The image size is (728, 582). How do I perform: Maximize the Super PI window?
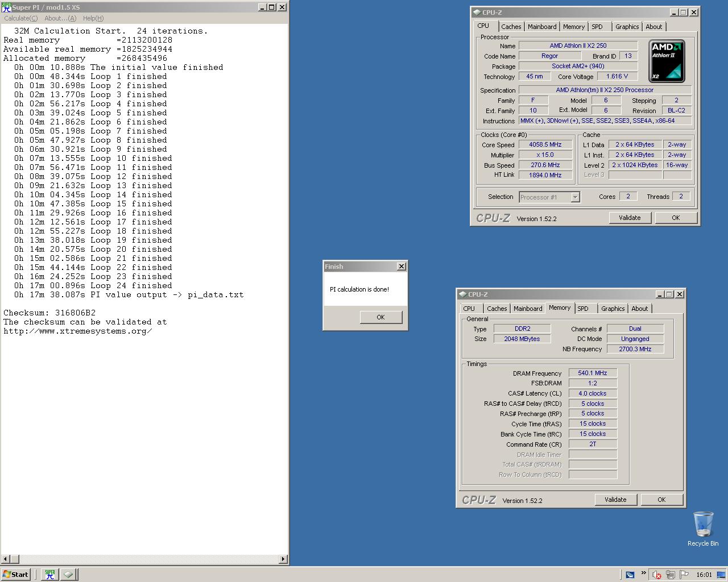[x=271, y=7]
